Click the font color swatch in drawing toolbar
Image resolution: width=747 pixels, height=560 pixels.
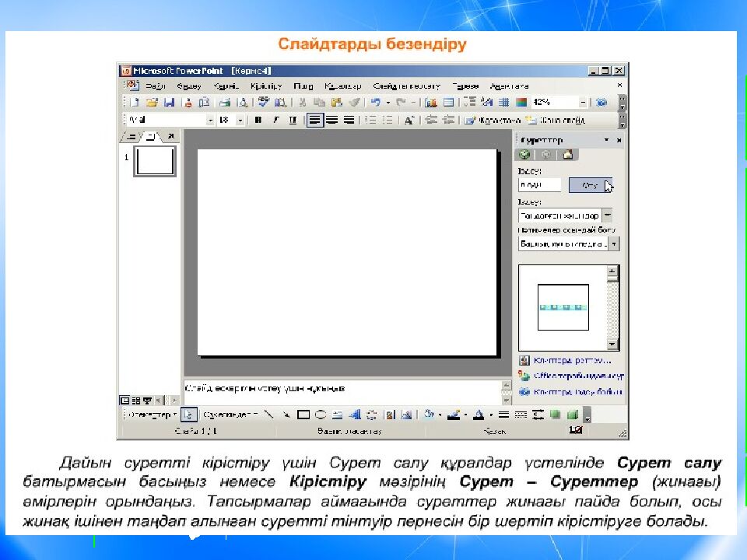(x=479, y=415)
